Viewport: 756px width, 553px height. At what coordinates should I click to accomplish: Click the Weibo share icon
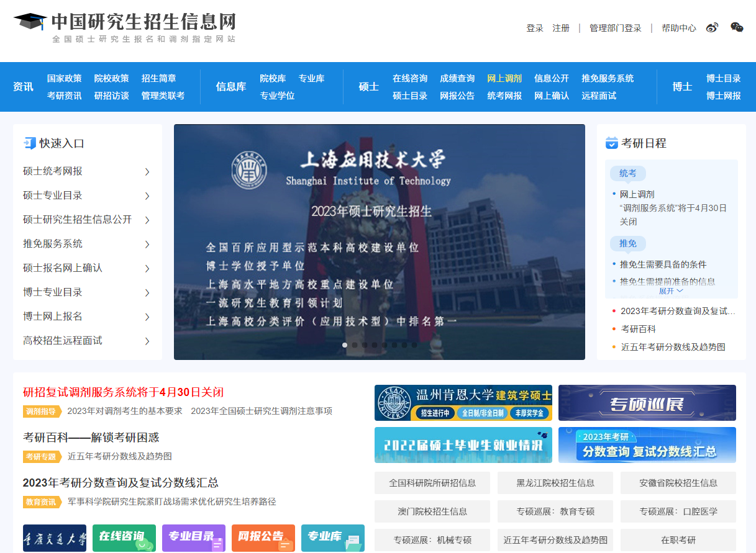[x=712, y=27]
